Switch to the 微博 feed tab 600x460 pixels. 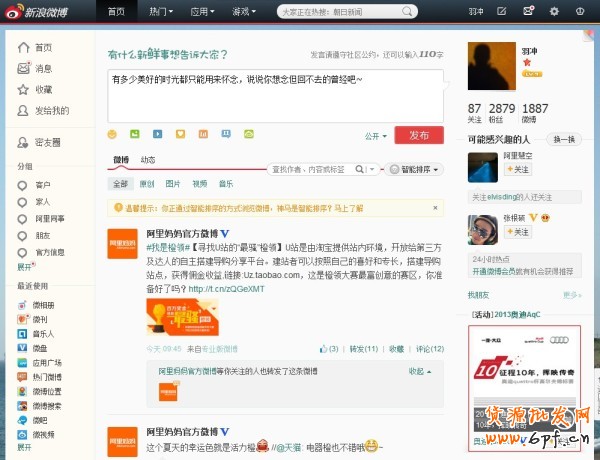121,160
